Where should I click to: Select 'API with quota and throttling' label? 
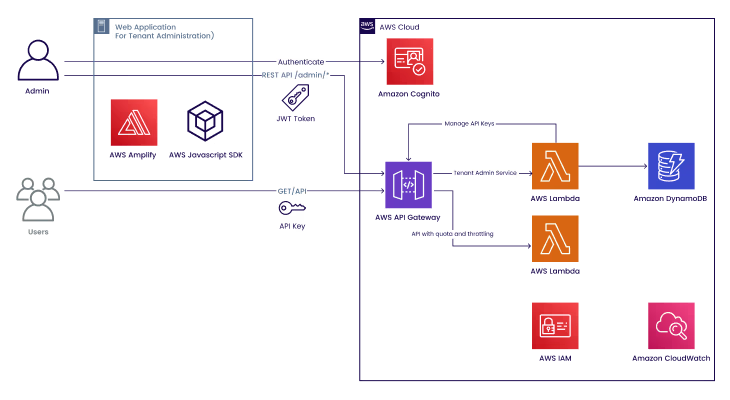(x=452, y=234)
